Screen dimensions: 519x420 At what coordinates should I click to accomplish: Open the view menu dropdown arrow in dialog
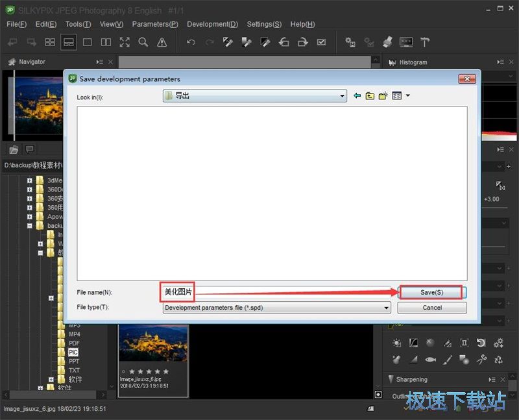[x=408, y=95]
